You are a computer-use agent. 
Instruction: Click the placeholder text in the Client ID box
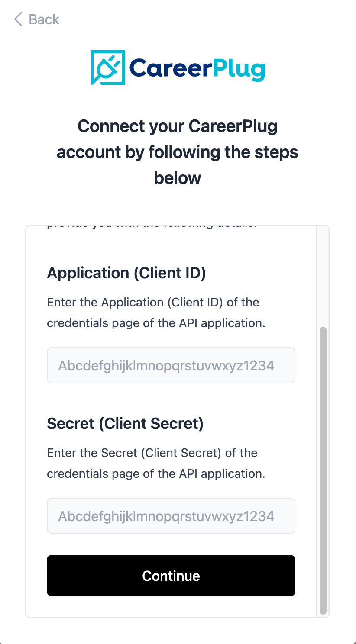coord(166,366)
